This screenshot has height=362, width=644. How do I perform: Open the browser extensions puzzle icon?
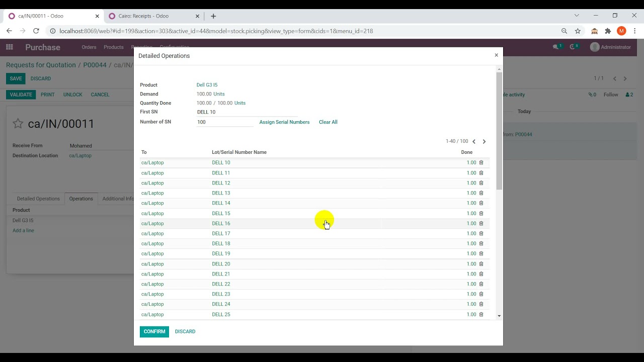(x=608, y=31)
